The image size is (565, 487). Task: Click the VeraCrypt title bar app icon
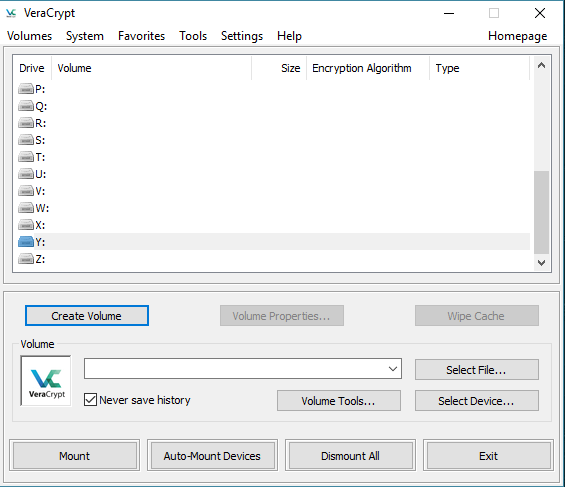11,13
